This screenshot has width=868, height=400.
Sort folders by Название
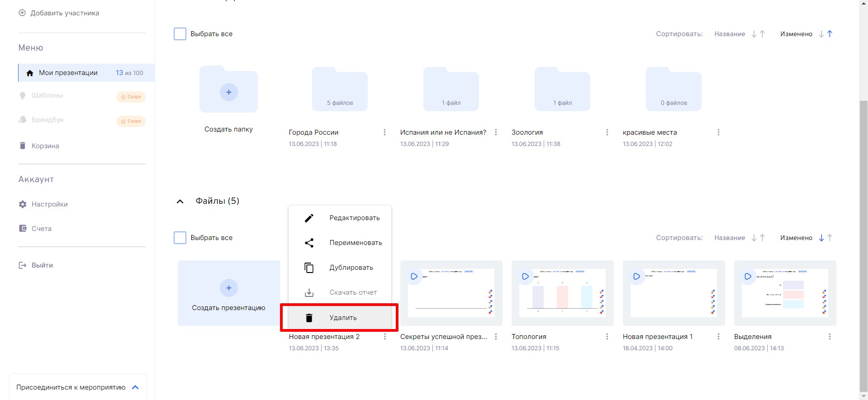point(730,34)
